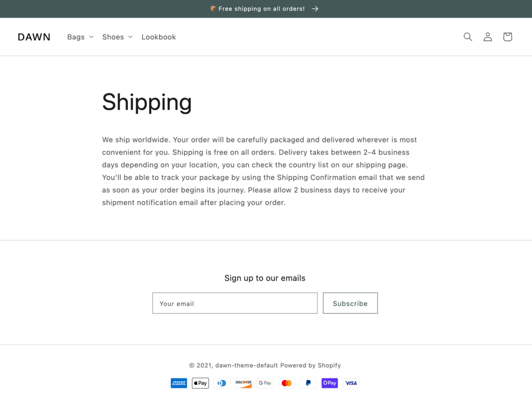
Task: Open the account login icon
Action: click(x=487, y=37)
